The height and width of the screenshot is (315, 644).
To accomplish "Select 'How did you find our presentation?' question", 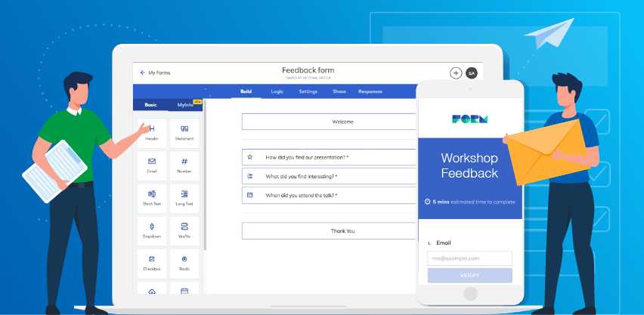I will [x=329, y=157].
